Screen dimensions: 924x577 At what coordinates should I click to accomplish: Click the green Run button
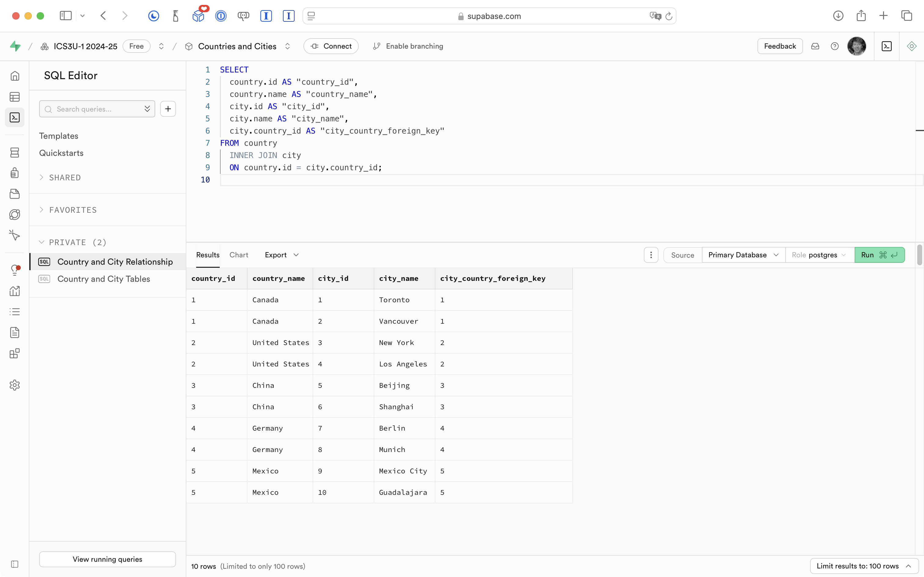(879, 255)
